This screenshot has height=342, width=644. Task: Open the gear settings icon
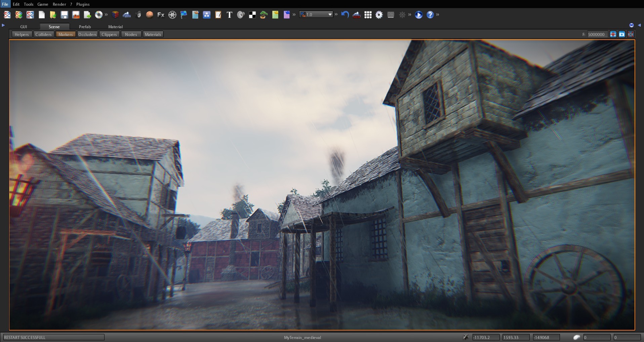pyautogui.click(x=379, y=14)
